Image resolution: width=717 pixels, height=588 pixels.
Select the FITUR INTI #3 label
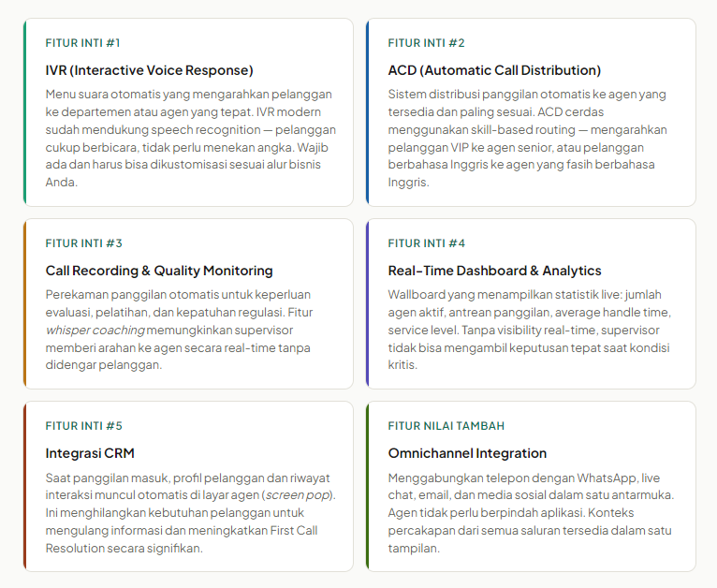tap(83, 243)
